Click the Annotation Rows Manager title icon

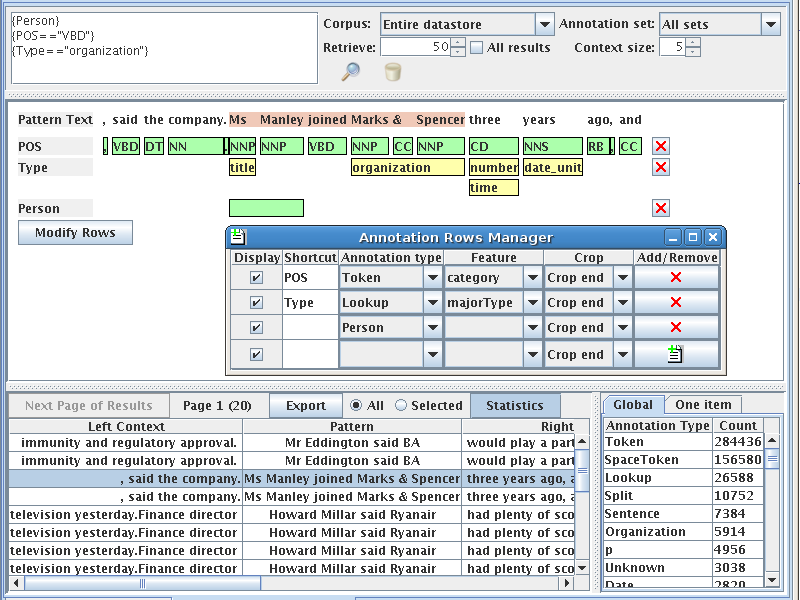(x=238, y=237)
